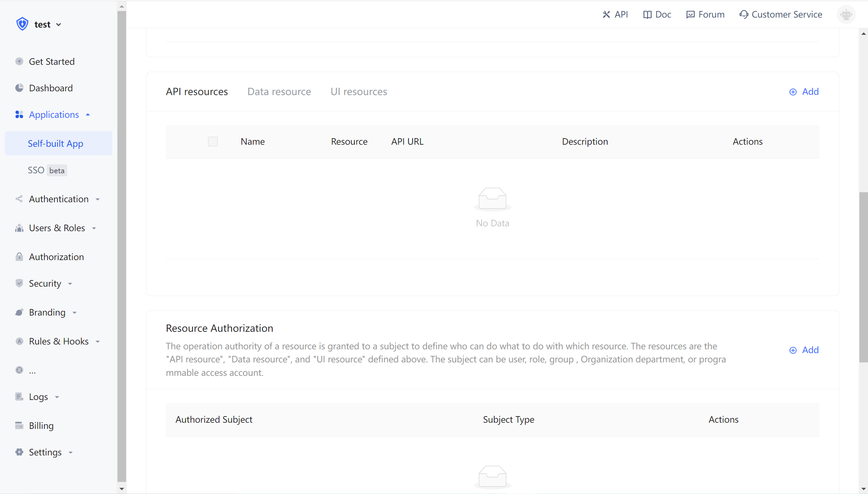
Task: Open the user avatar in top bar
Action: 846,14
